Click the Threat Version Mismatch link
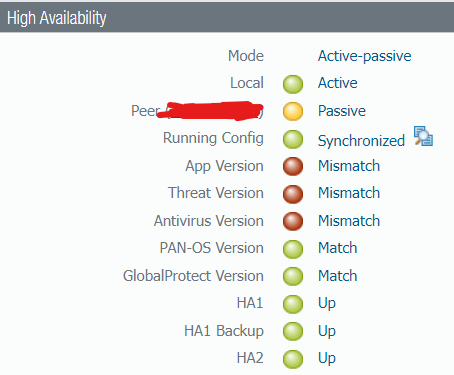This screenshot has width=454, height=375. click(x=349, y=193)
